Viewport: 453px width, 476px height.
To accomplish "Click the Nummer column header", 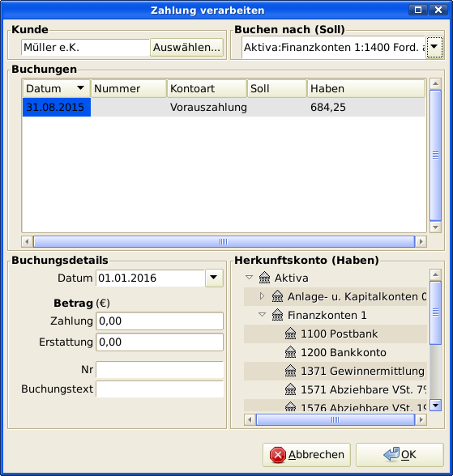I will point(129,89).
